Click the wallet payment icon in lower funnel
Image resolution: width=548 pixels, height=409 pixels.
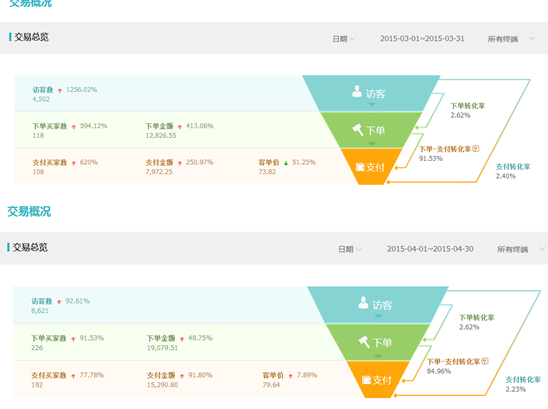366,380
